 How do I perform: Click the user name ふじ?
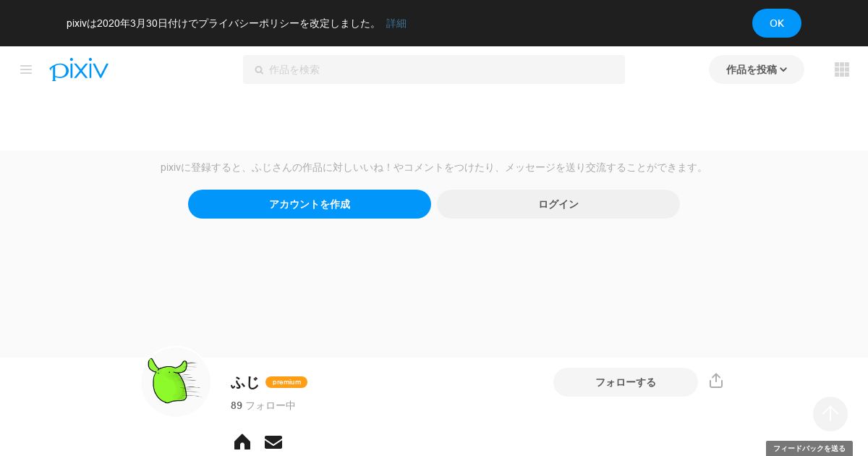[245, 382]
